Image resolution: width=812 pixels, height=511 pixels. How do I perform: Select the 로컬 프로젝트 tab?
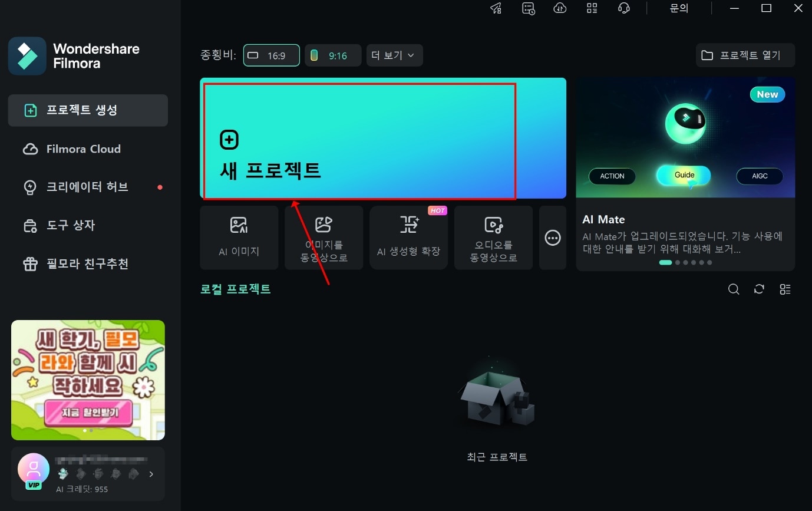pos(236,289)
